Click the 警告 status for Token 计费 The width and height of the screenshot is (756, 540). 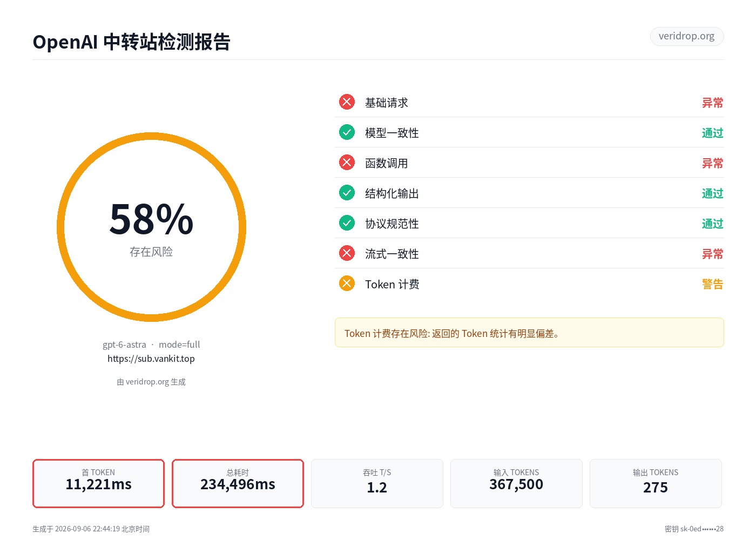pos(712,284)
